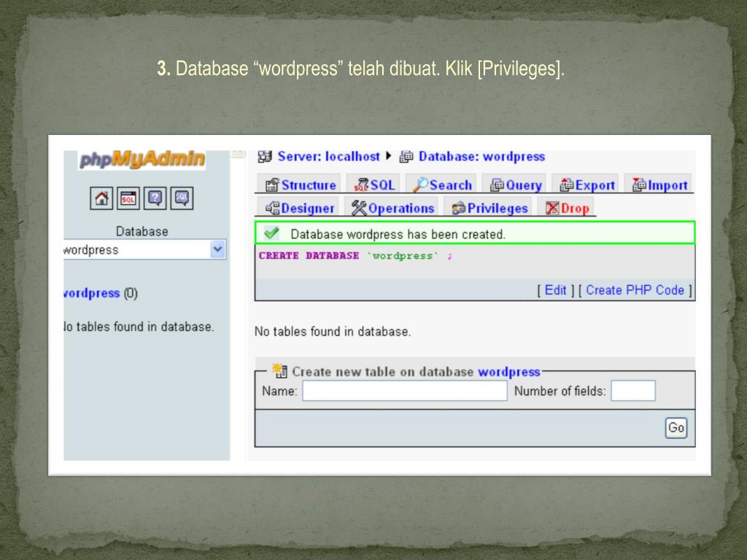Click the green checkmark success icon
Screen dimensions: 747x560
click(x=271, y=233)
